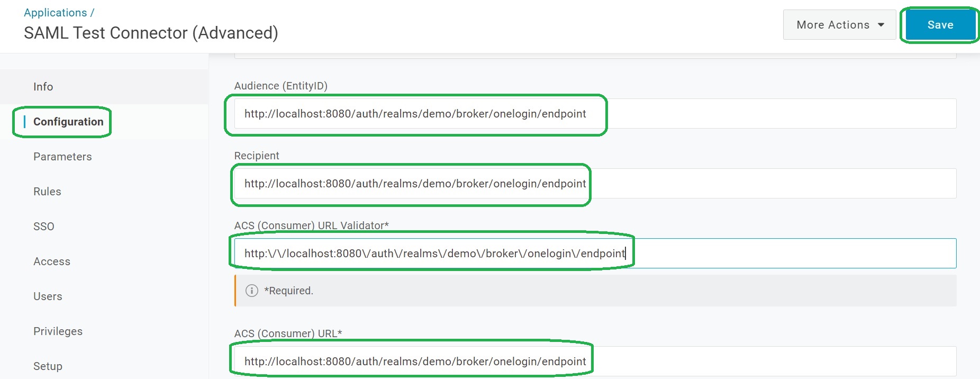The width and height of the screenshot is (980, 379).
Task: Focus the ACS (Consumer) URL Validator field
Action: [595, 254]
